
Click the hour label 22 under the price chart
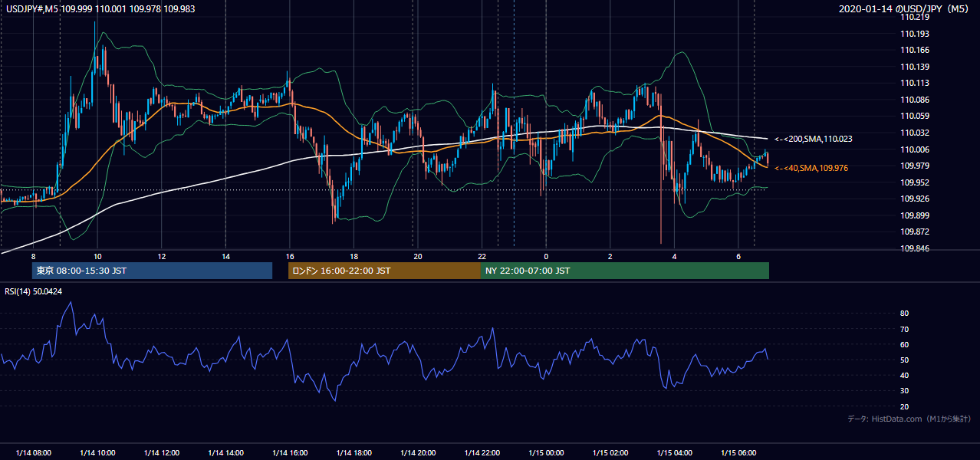point(482,256)
